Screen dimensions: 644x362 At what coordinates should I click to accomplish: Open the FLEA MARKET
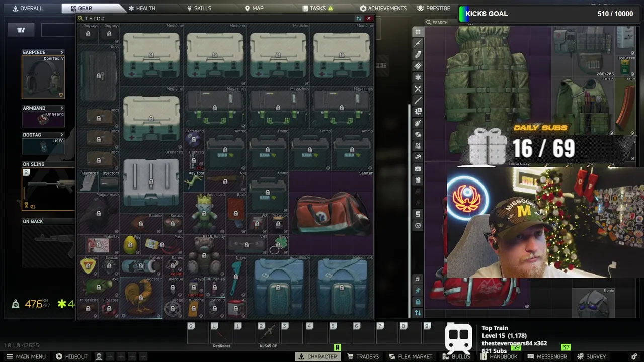pos(410,356)
